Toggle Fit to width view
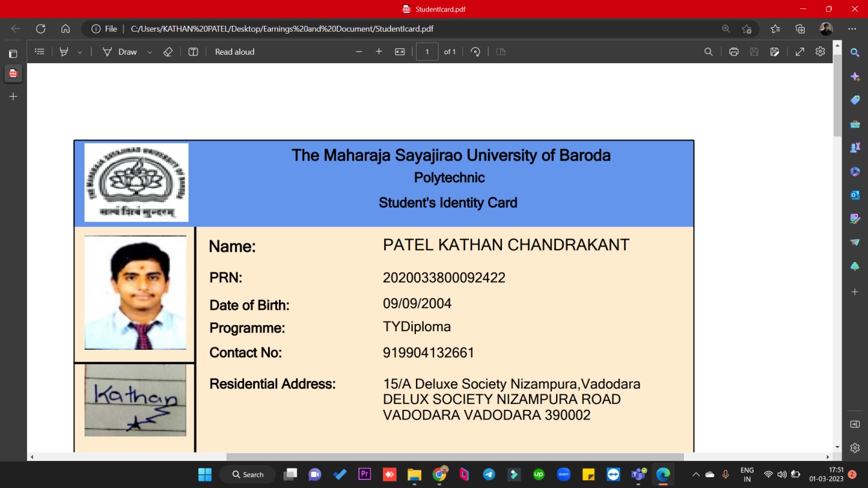The height and width of the screenshot is (488, 868). (x=400, y=52)
